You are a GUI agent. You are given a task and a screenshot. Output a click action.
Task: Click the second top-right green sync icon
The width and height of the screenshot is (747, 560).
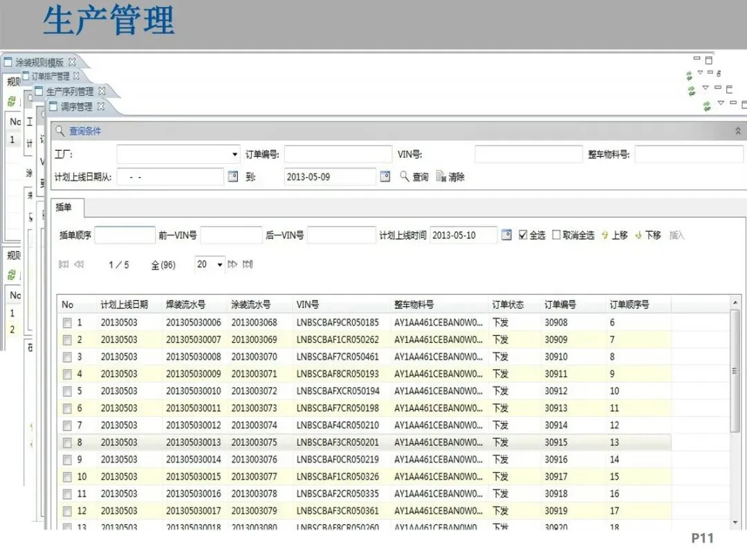[692, 91]
